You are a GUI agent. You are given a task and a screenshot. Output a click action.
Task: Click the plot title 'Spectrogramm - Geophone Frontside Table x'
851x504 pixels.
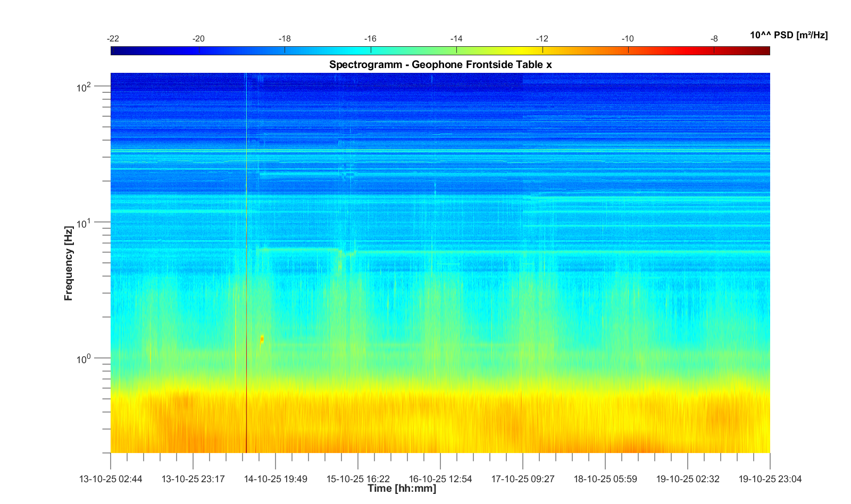[440, 65]
